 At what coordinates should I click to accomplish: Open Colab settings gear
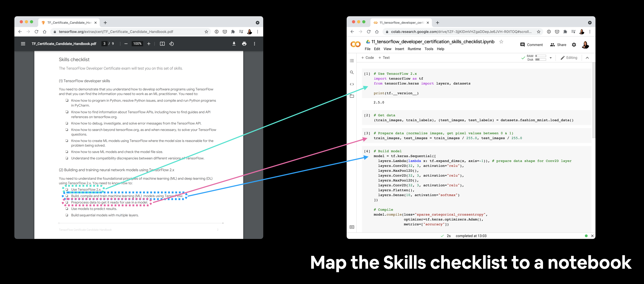pos(574,45)
